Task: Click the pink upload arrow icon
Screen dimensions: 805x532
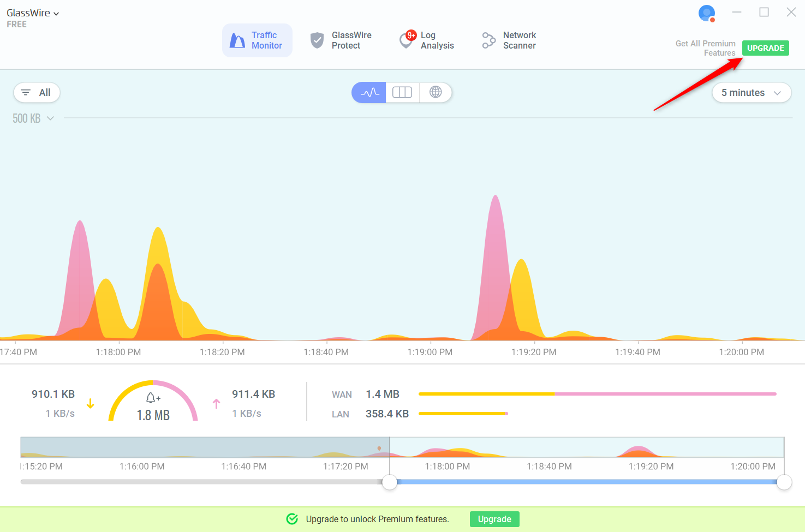Action: tap(217, 403)
